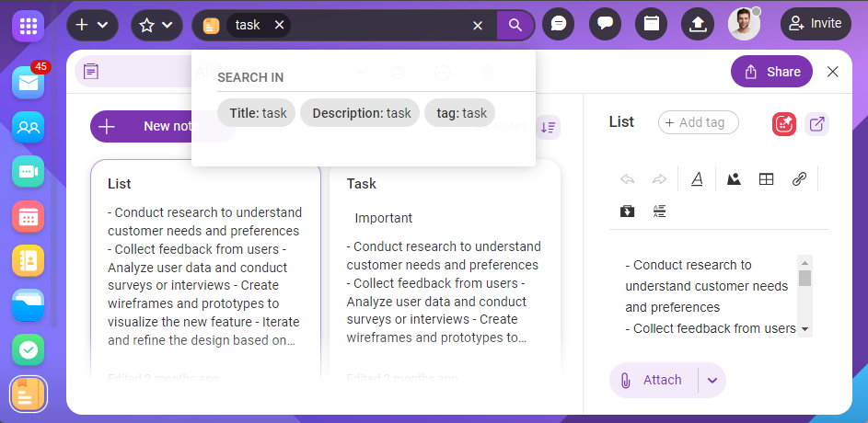Click the Share button
The width and height of the screenshot is (868, 423).
click(771, 72)
